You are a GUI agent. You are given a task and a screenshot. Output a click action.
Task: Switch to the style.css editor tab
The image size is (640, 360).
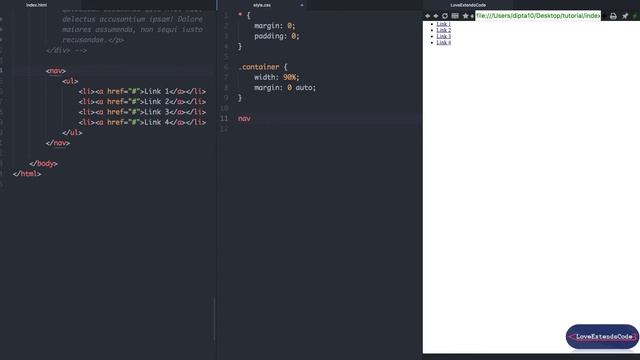[x=262, y=5]
